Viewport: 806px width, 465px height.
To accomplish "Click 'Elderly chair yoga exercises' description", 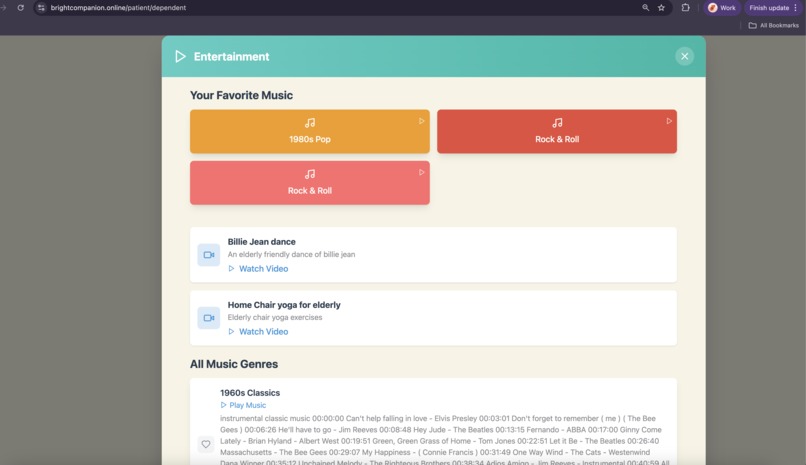I will (x=275, y=318).
